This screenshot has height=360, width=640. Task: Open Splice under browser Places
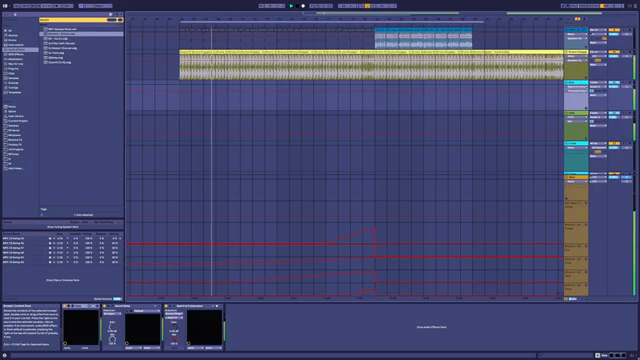(x=12, y=111)
